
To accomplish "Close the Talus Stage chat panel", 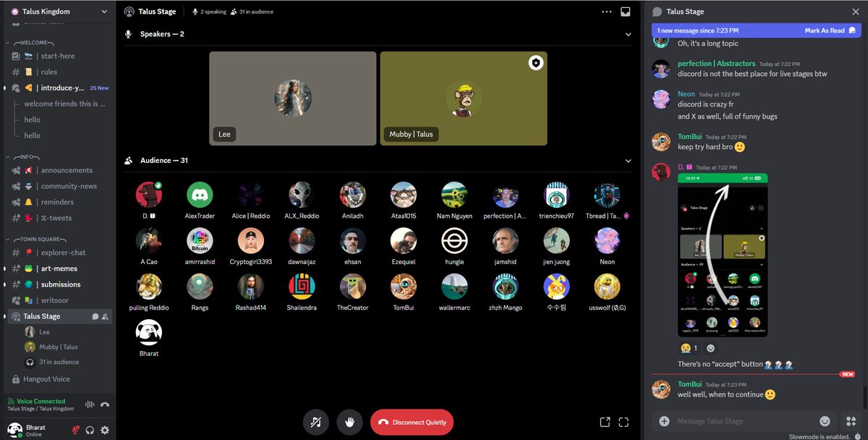I will click(x=856, y=12).
